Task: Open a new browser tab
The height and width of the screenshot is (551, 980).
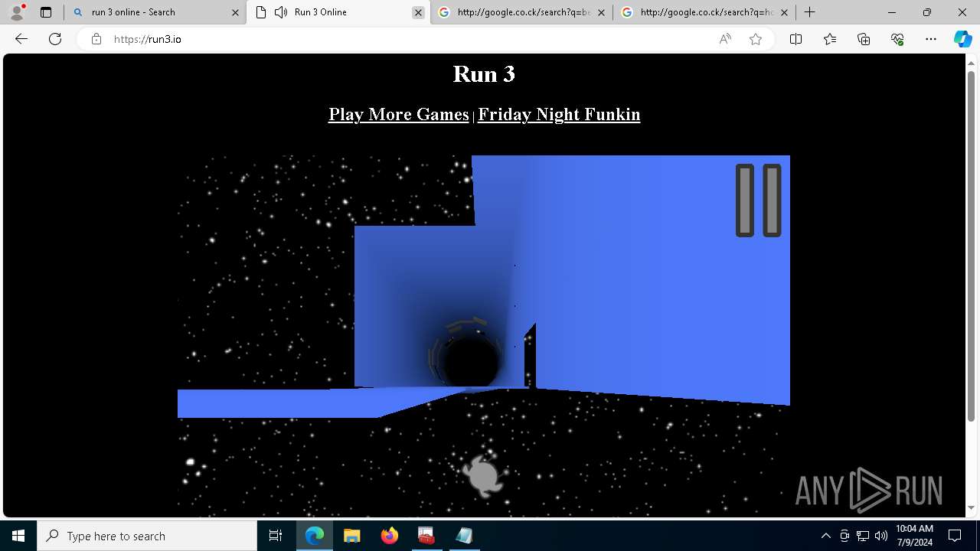Action: (x=809, y=12)
